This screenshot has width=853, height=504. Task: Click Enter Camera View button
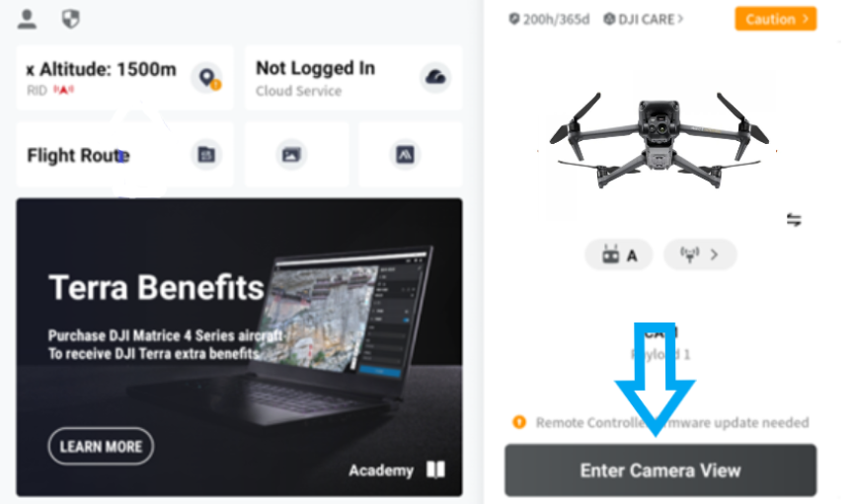coord(660,470)
